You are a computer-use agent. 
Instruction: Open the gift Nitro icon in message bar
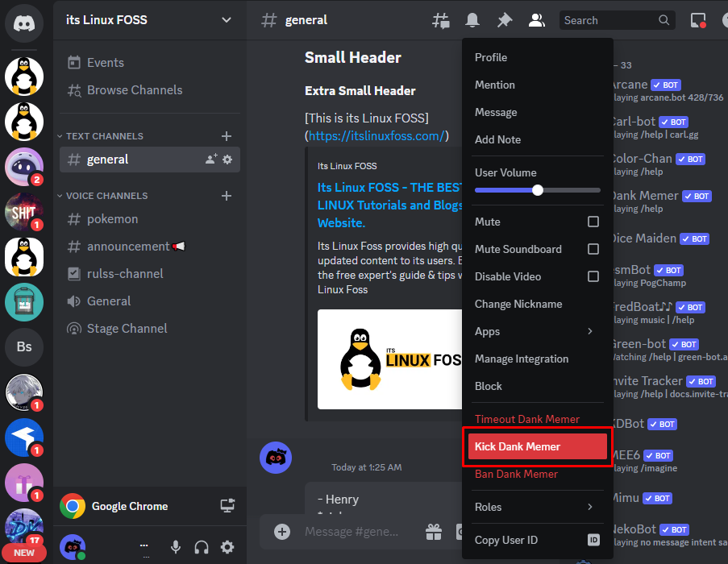tap(434, 532)
